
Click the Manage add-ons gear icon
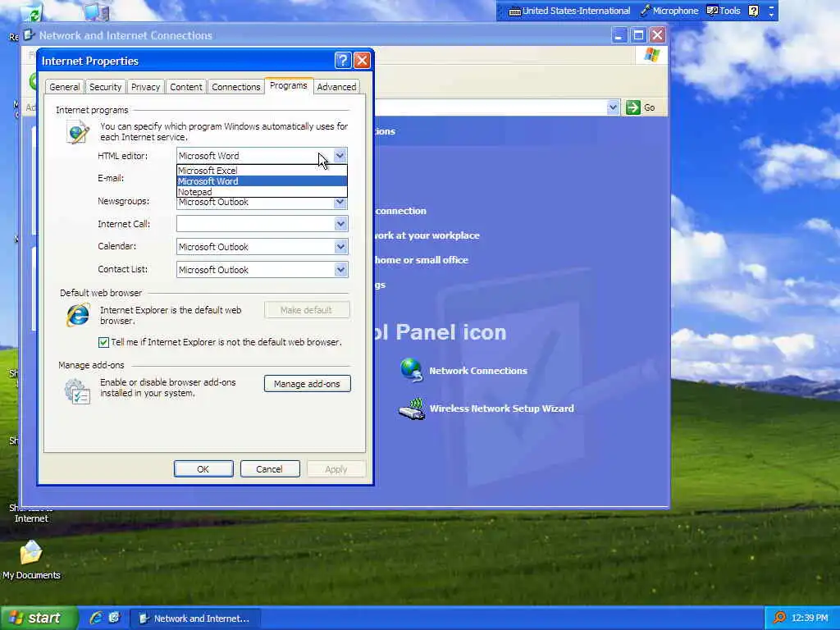click(x=77, y=391)
